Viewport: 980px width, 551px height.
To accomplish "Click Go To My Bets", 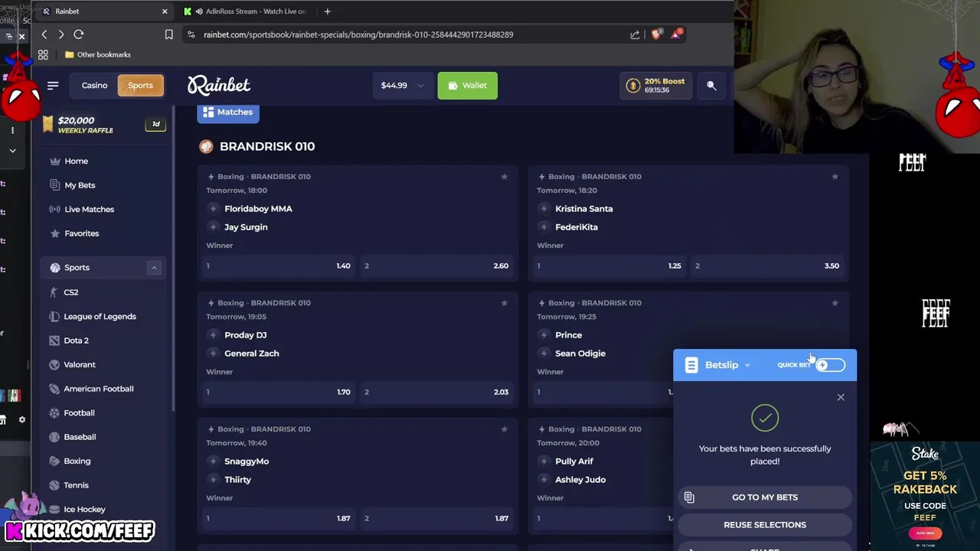I will 765,497.
